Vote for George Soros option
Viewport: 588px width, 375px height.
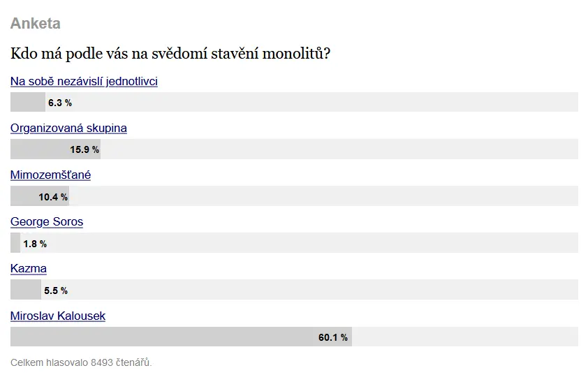[x=47, y=221]
